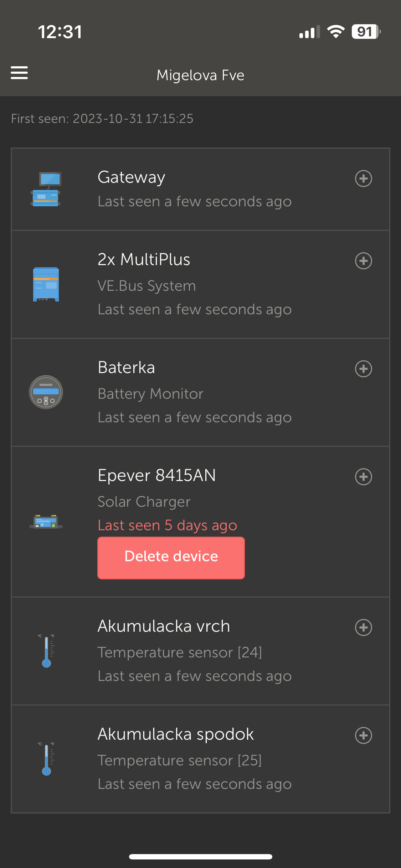Open the hamburger navigation menu
Viewport: 401px width, 868px height.
coord(19,73)
